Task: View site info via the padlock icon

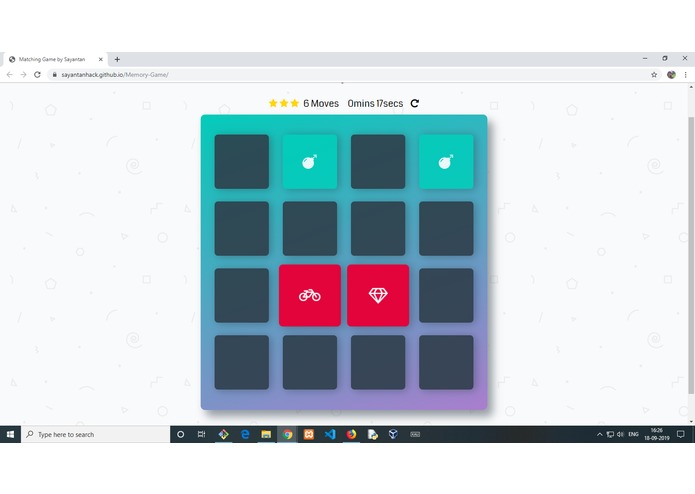Action: (x=55, y=74)
